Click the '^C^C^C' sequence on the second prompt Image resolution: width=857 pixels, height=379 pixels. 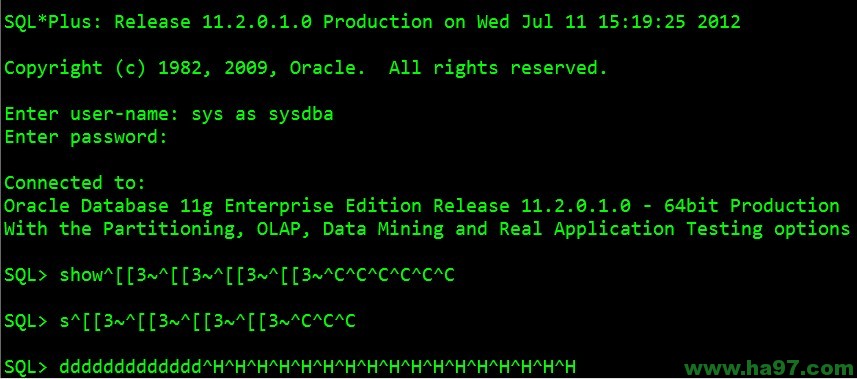323,321
